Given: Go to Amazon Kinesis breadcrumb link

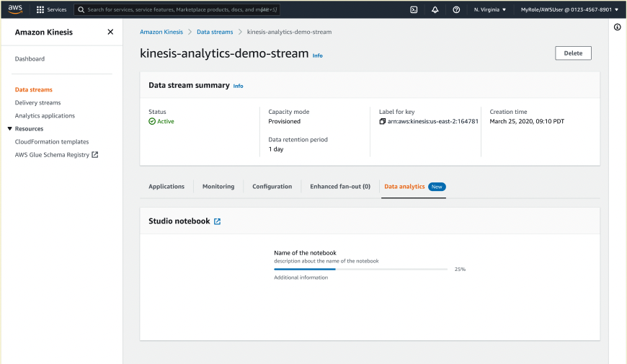Looking at the screenshot, I should pos(161,32).
